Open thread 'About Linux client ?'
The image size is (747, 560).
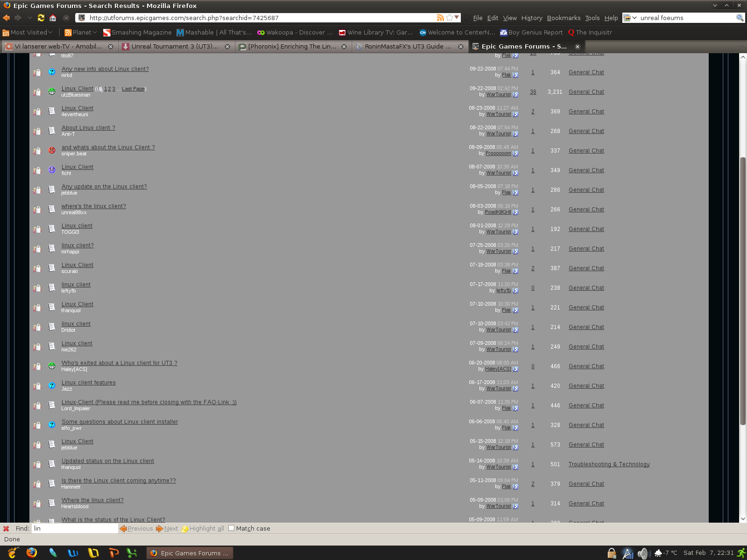pyautogui.click(x=88, y=127)
